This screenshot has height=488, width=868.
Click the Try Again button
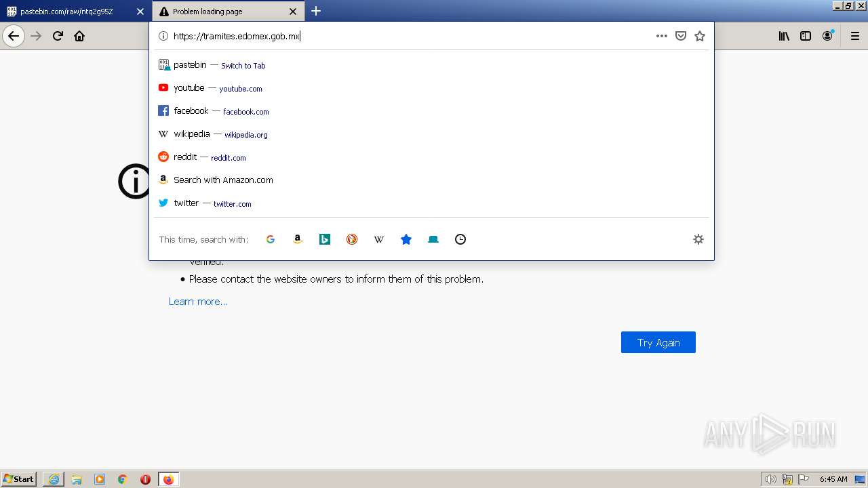(x=658, y=342)
